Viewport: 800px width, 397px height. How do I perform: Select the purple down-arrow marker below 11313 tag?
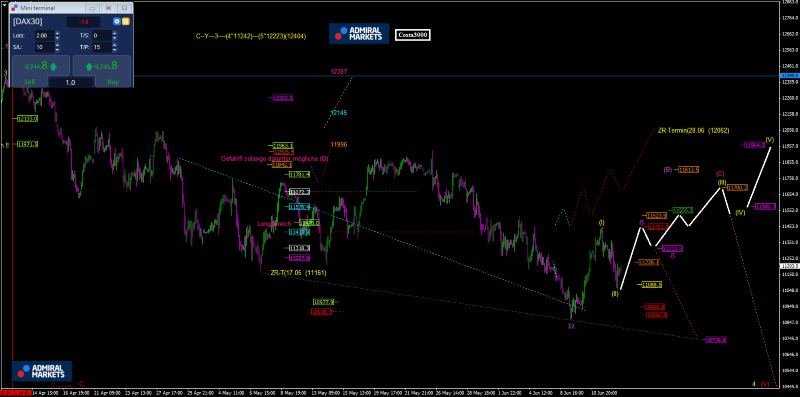[x=673, y=257]
